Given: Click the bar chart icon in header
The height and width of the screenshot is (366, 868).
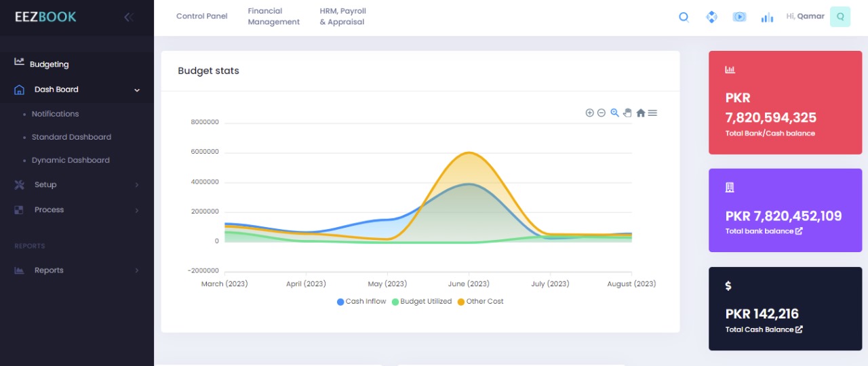Looking at the screenshot, I should tap(767, 17).
